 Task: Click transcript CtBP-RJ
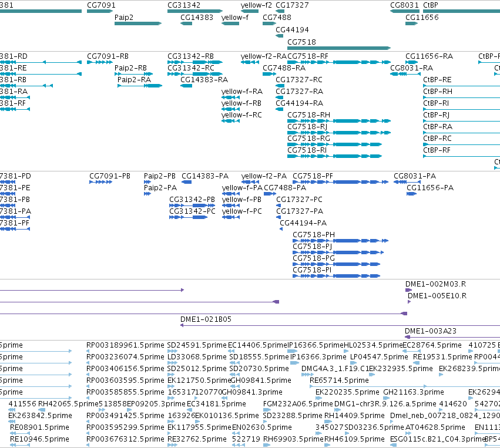coord(461,121)
